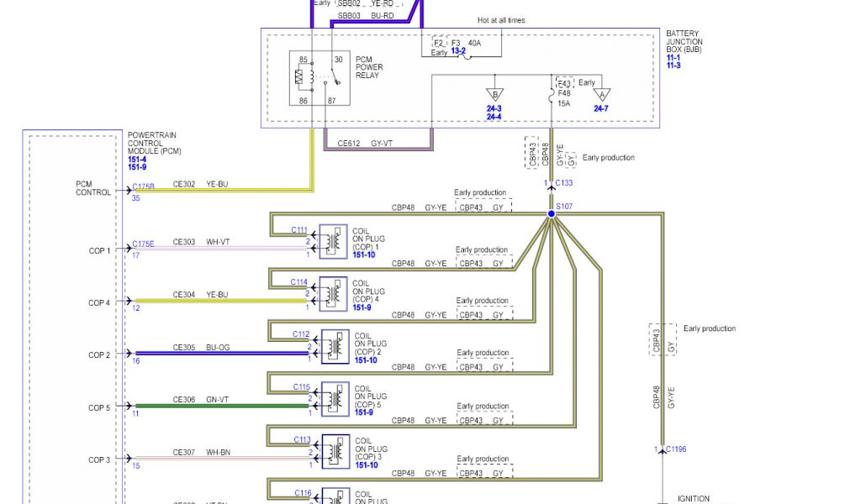Click the blue S107 splice dot
Screen dimensions: 861x504
click(x=552, y=215)
